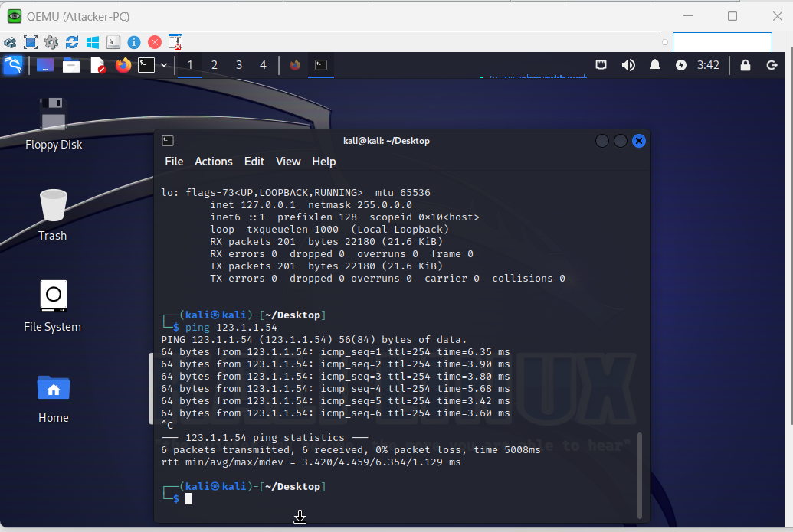The width and height of the screenshot is (793, 532).
Task: Open the terminal View menu
Action: (288, 162)
